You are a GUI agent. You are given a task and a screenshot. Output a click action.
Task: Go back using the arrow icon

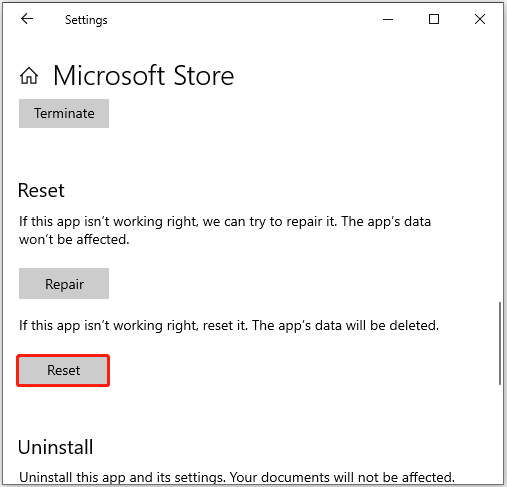point(27,19)
